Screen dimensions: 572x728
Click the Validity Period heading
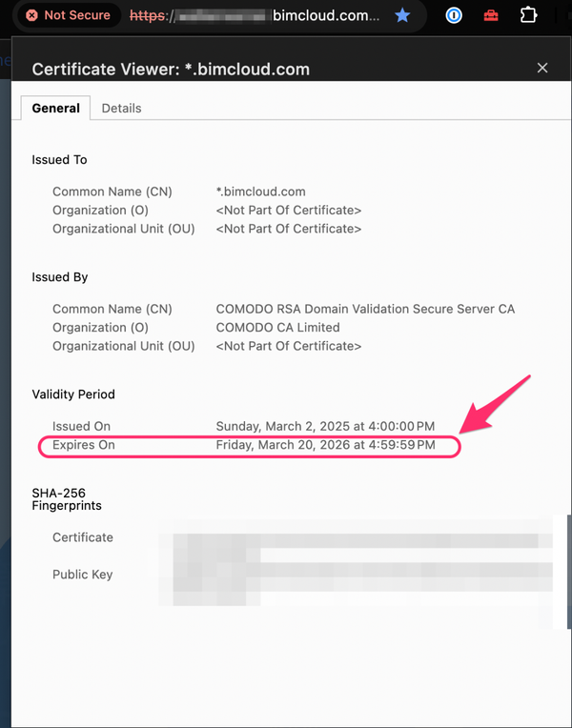point(73,394)
